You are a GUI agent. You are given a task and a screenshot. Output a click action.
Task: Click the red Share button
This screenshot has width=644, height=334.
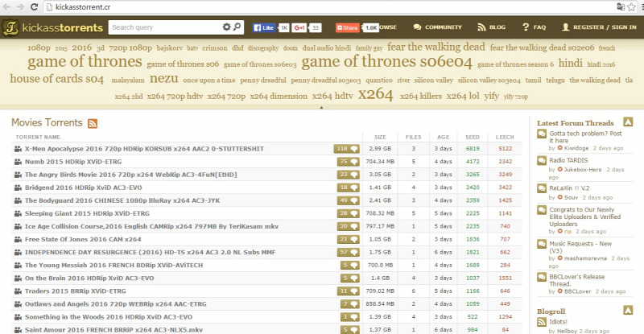[x=348, y=27]
